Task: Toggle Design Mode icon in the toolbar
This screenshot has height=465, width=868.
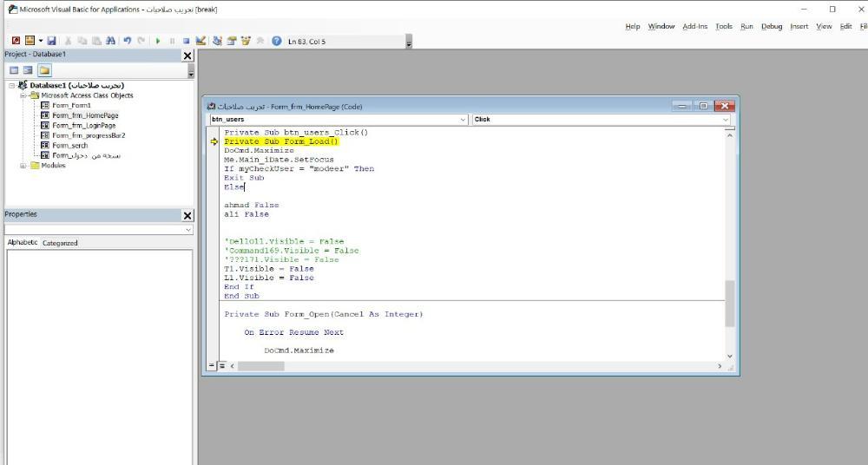Action: pos(201,41)
